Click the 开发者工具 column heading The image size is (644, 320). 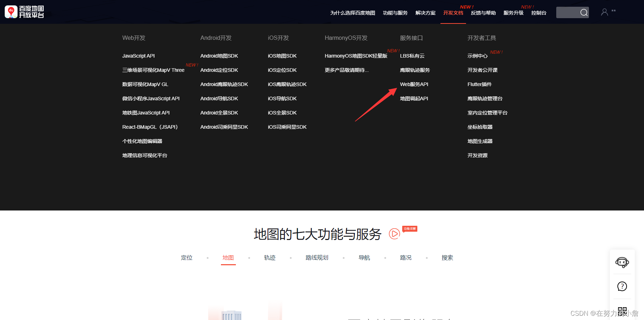482,38
